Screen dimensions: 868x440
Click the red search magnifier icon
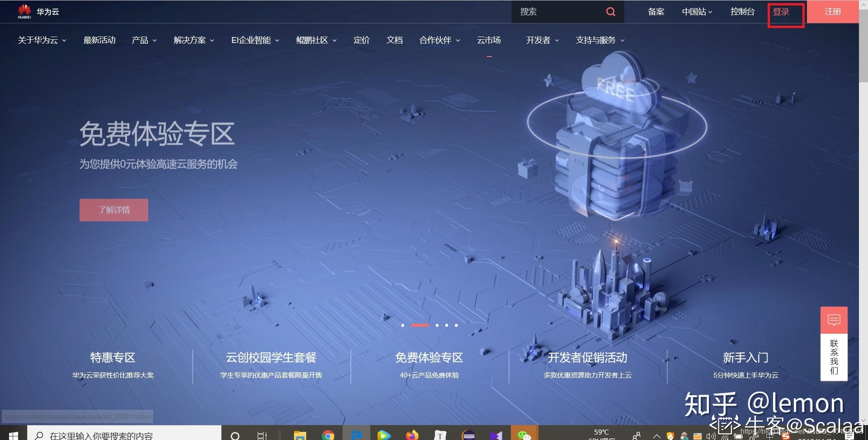610,12
